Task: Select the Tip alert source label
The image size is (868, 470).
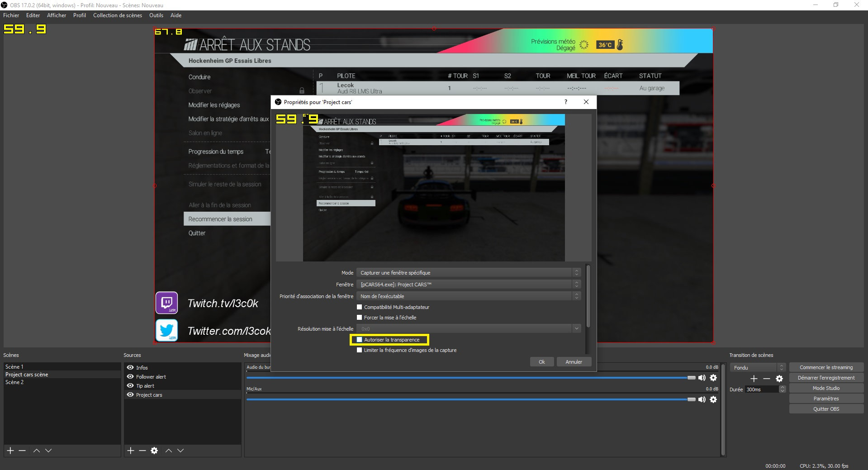Action: pos(145,386)
